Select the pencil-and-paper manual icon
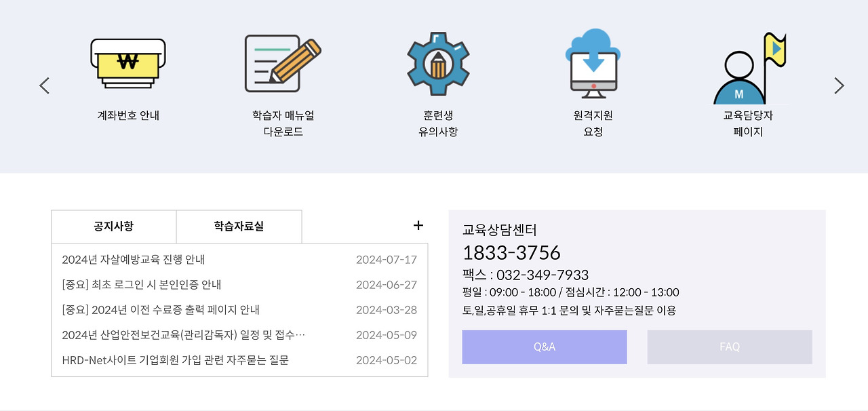This screenshot has height=411, width=868. (283, 64)
